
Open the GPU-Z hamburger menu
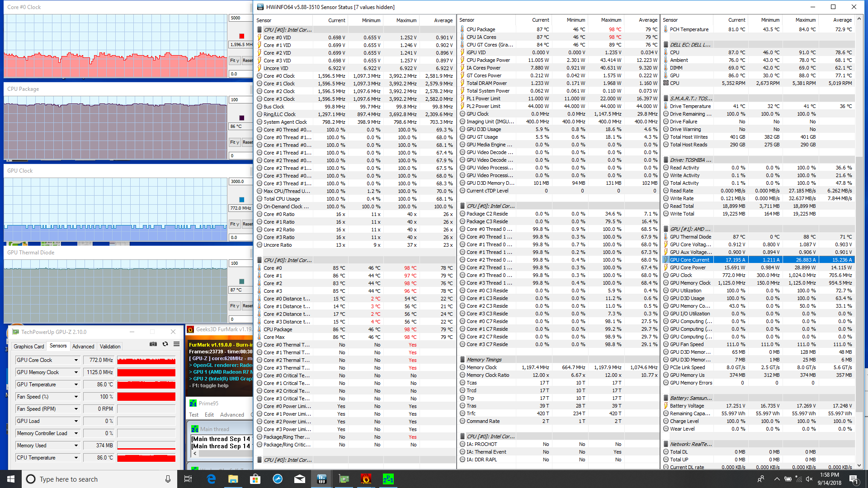coord(176,344)
